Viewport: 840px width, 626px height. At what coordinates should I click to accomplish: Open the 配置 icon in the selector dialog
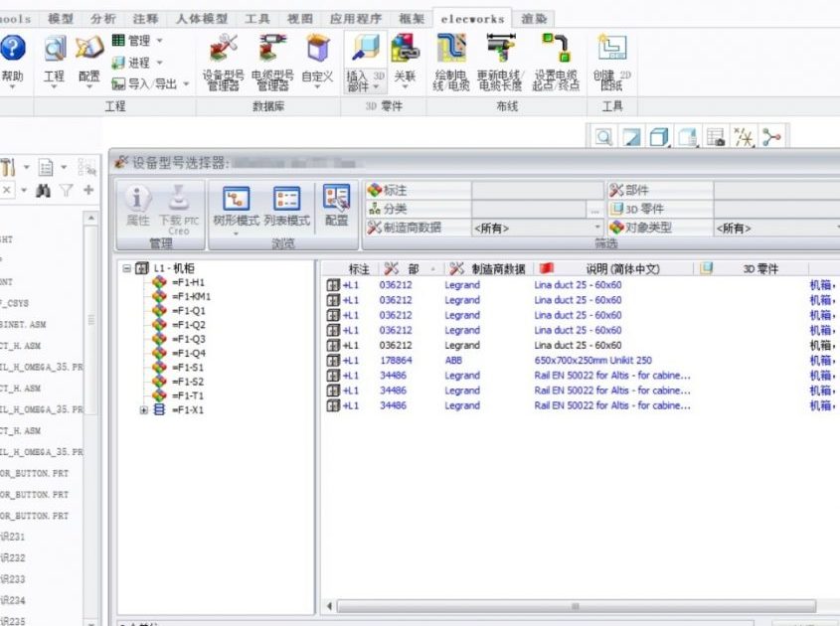pyautogui.click(x=336, y=206)
